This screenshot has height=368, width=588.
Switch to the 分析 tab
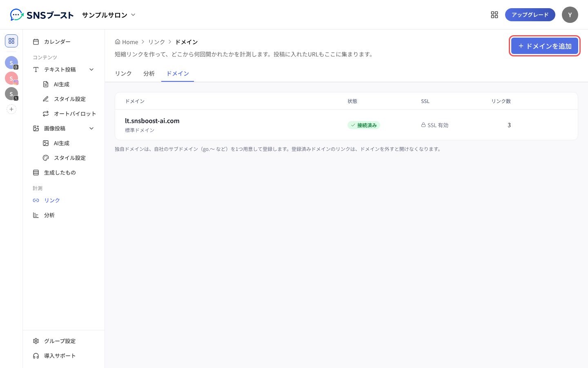click(x=149, y=74)
